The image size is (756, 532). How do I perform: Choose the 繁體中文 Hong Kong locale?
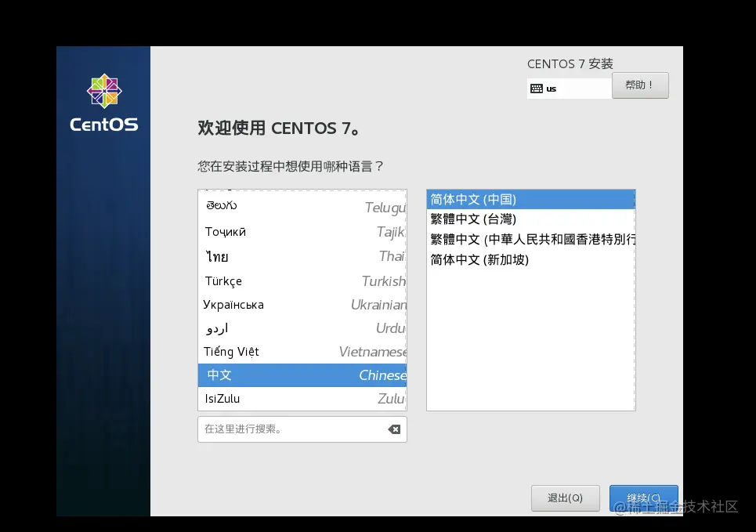(531, 239)
